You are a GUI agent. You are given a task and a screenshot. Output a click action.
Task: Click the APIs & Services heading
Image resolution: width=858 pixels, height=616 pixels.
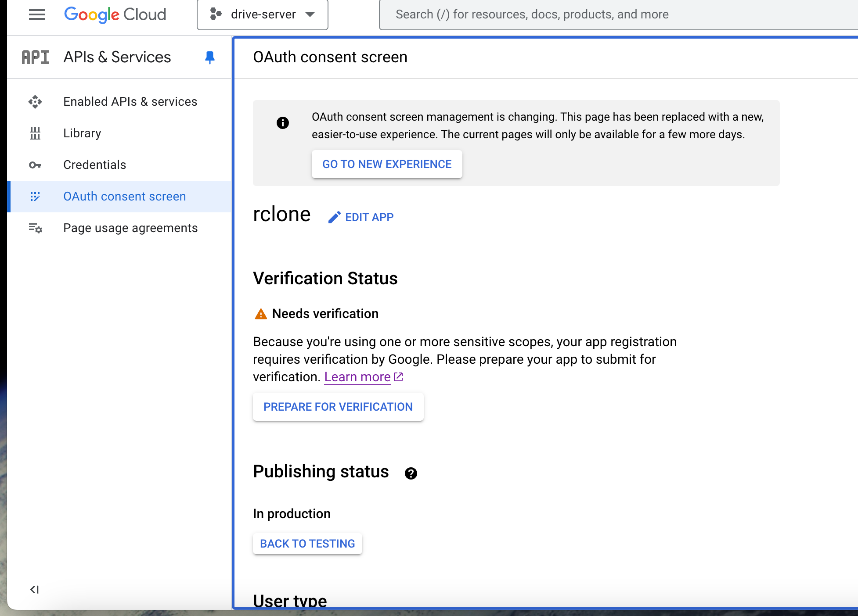point(117,57)
